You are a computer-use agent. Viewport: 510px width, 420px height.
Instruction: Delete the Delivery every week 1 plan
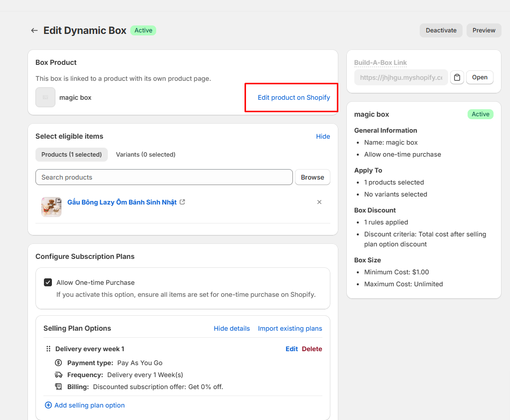pos(311,349)
